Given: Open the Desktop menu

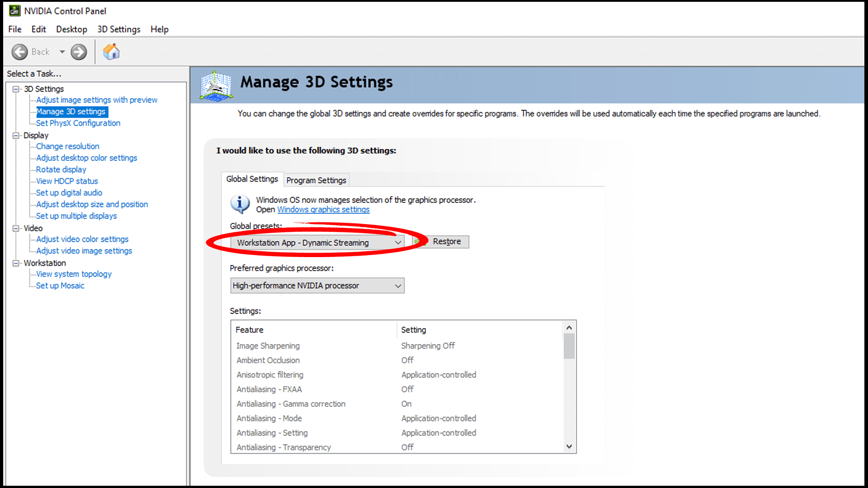Looking at the screenshot, I should pyautogui.click(x=71, y=29).
